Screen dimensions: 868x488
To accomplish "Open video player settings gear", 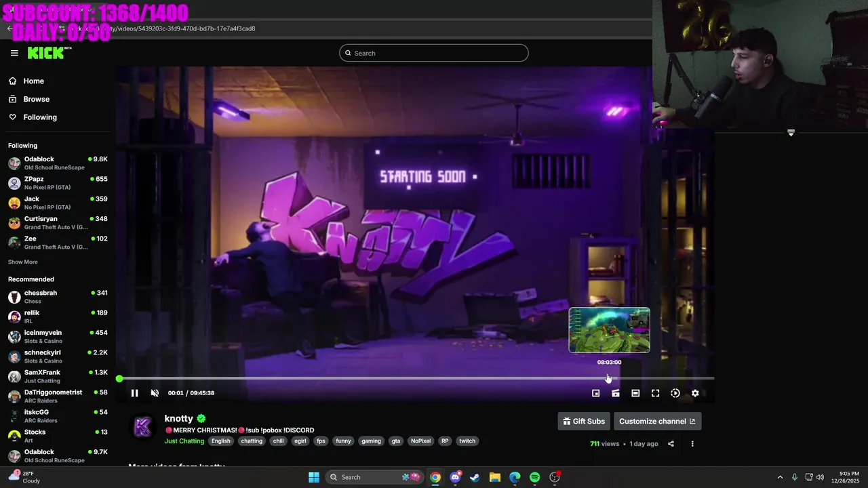I will click(x=695, y=393).
